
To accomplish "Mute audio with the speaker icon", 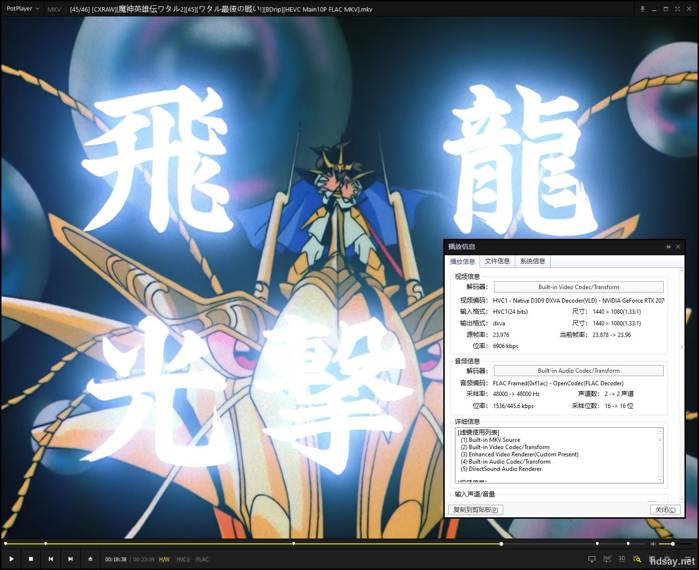I will pos(653,544).
